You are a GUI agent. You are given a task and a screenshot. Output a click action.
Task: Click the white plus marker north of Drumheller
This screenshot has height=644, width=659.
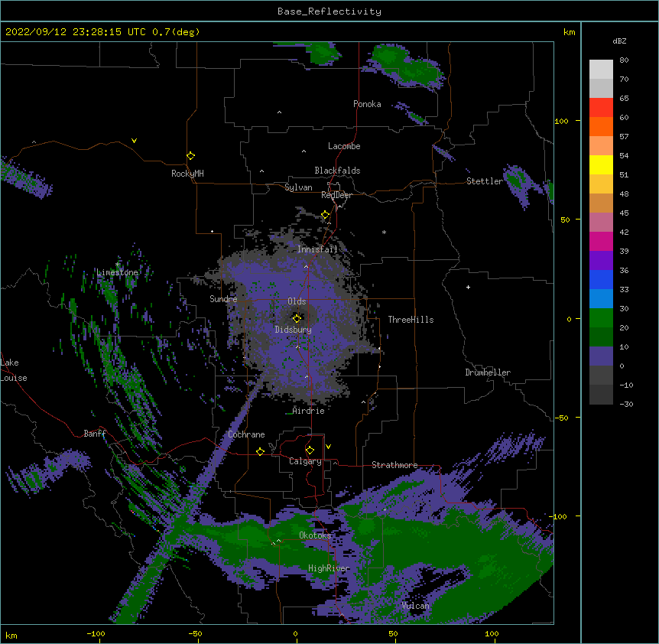tap(468, 287)
